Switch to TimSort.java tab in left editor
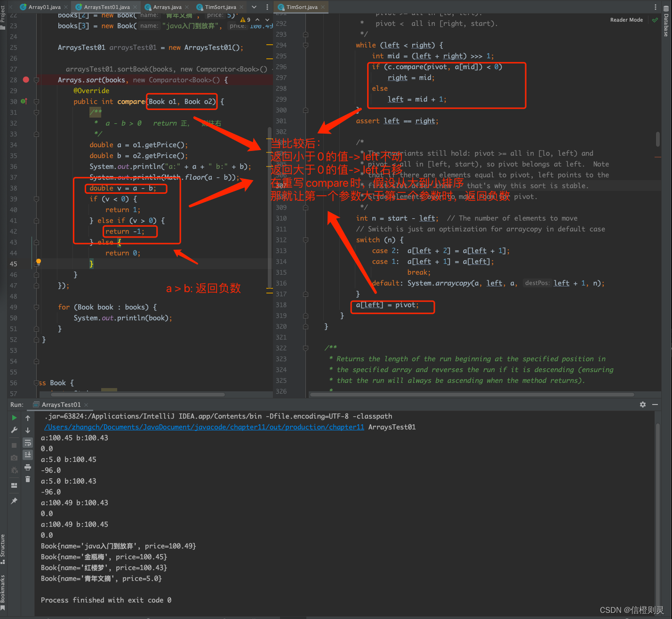Image resolution: width=672 pixels, height=619 pixels. 220,7
